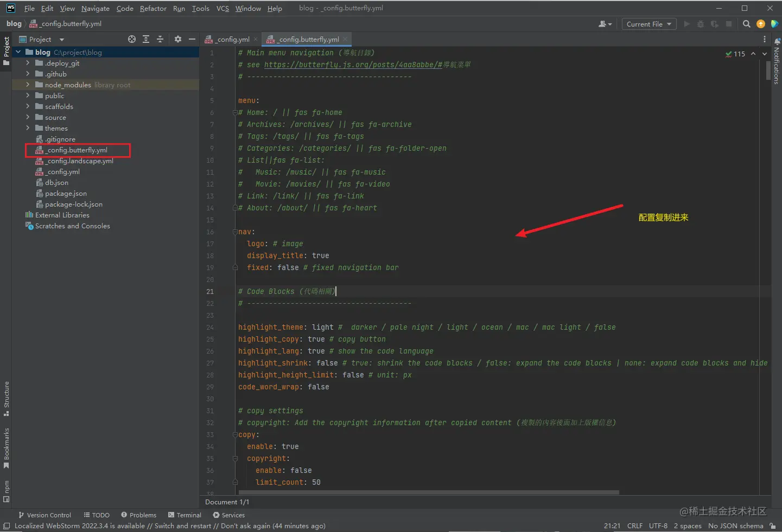
Task: Expand the themes folder
Action: [x=28, y=128]
